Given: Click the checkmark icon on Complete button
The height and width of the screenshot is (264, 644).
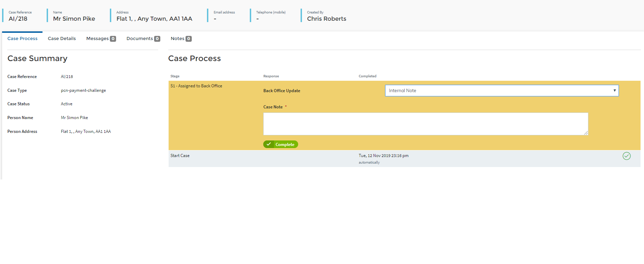Looking at the screenshot, I should [x=269, y=144].
